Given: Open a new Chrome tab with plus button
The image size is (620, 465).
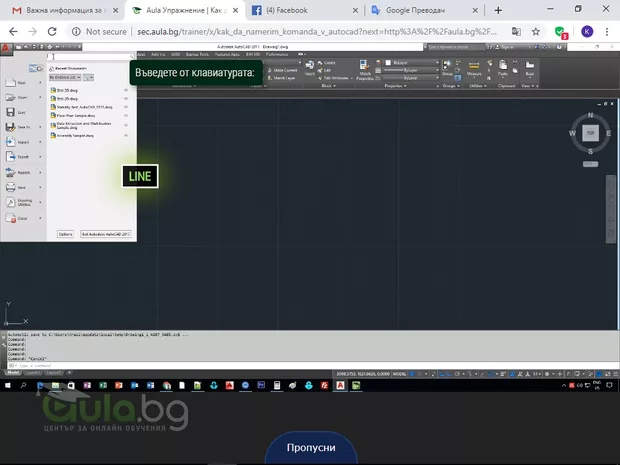Looking at the screenshot, I should (498, 11).
